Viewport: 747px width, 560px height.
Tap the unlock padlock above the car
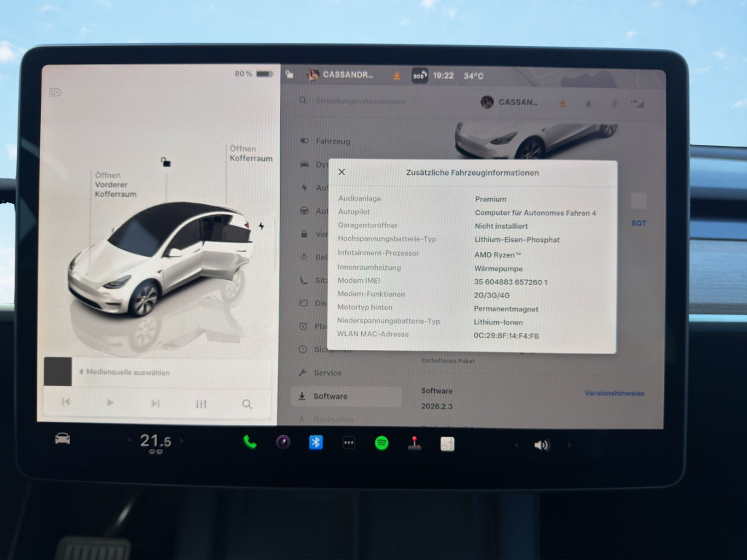166,163
